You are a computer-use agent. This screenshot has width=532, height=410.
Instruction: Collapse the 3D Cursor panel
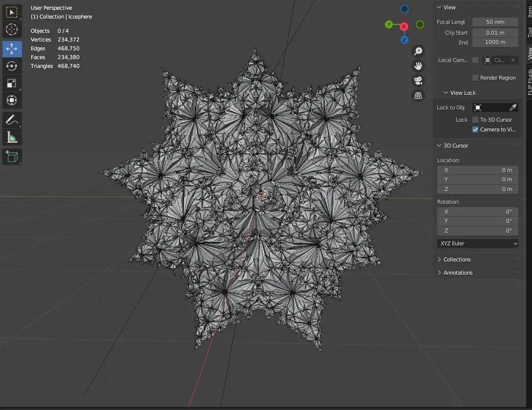coord(439,145)
